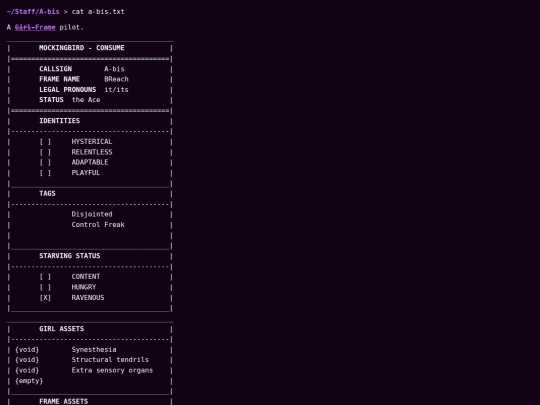Click the ADAPTABLE identity text
Viewport: 540px width, 405px height.
click(x=90, y=162)
